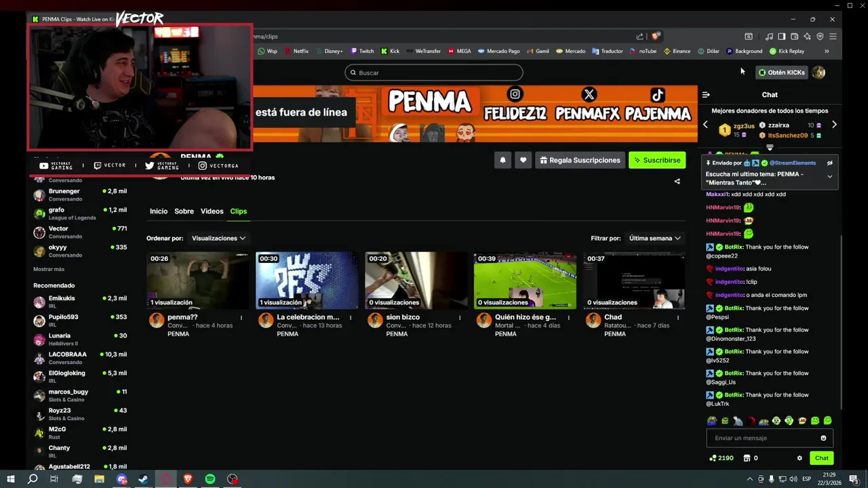Open the Brave Shields icon
868x488 pixels.
point(655,37)
